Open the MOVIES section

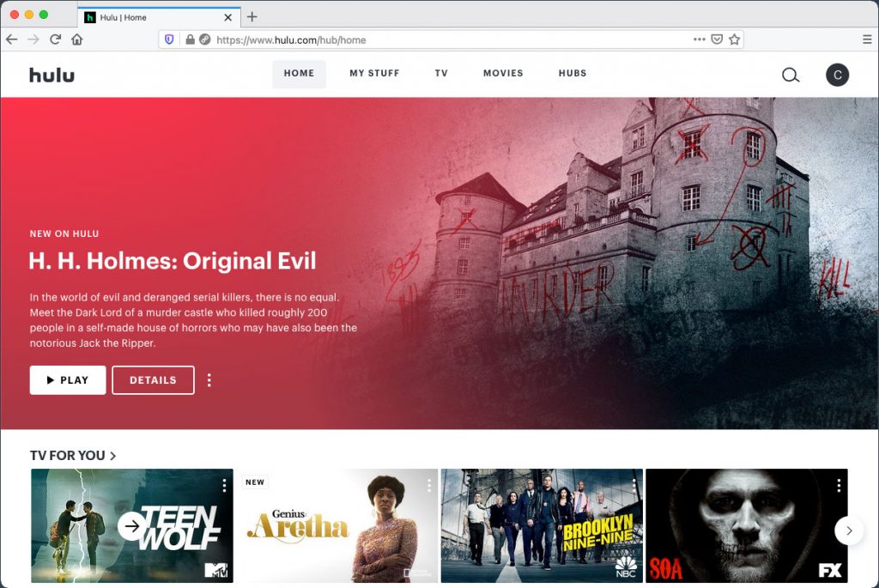tap(503, 74)
